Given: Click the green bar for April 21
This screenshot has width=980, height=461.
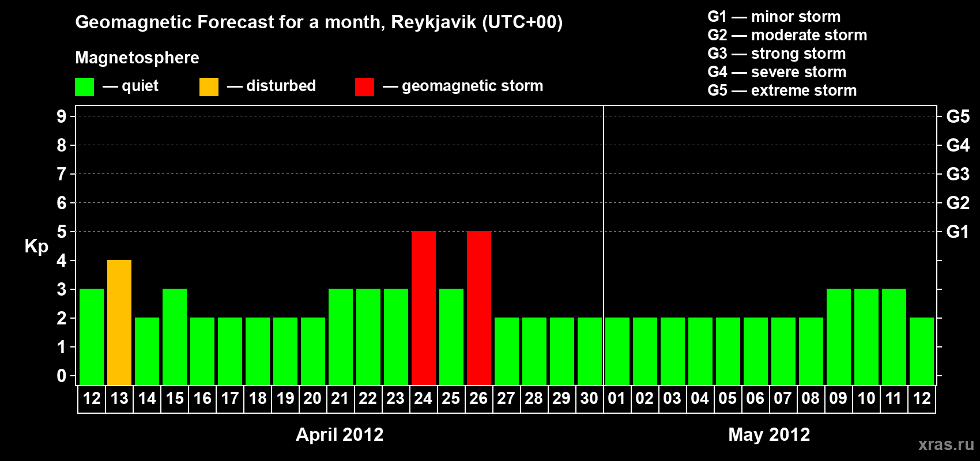Looking at the screenshot, I should pos(341,337).
